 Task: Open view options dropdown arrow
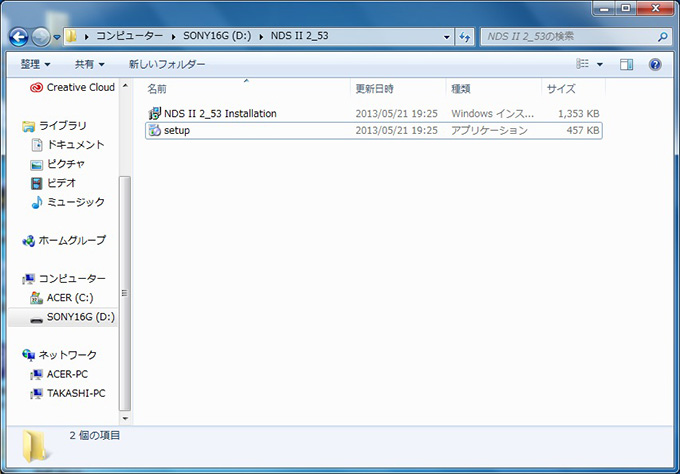(600, 65)
